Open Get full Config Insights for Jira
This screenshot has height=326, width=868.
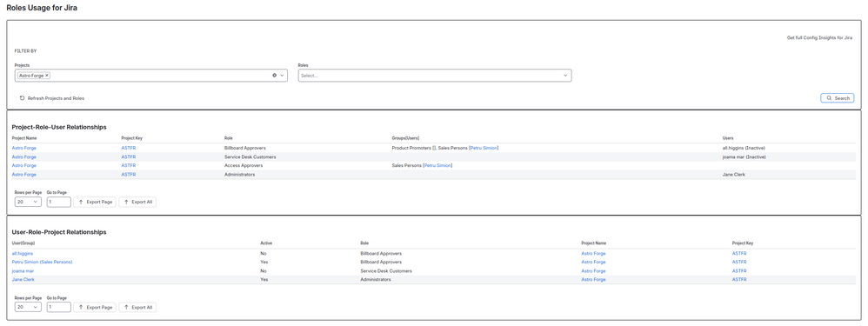point(819,37)
